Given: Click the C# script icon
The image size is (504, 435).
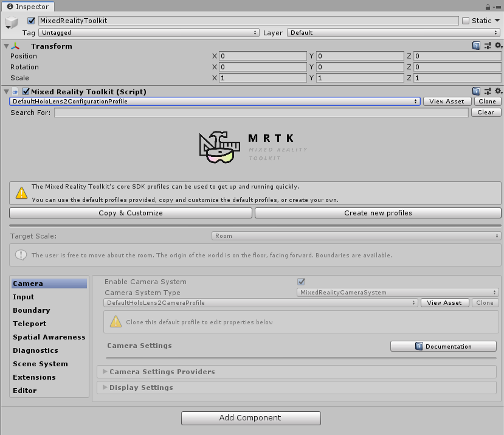Looking at the screenshot, I should click(x=15, y=92).
